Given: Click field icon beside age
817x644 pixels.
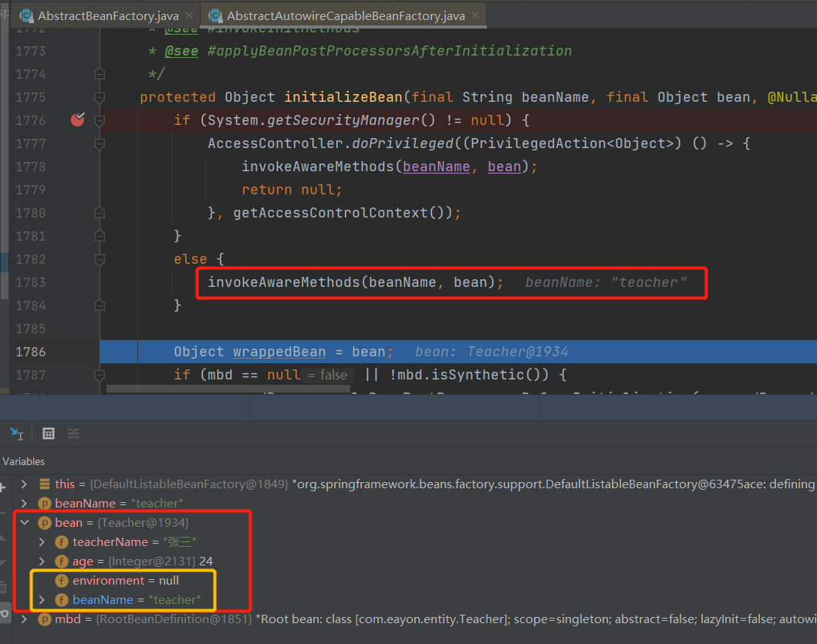Looking at the screenshot, I should pos(62,561).
